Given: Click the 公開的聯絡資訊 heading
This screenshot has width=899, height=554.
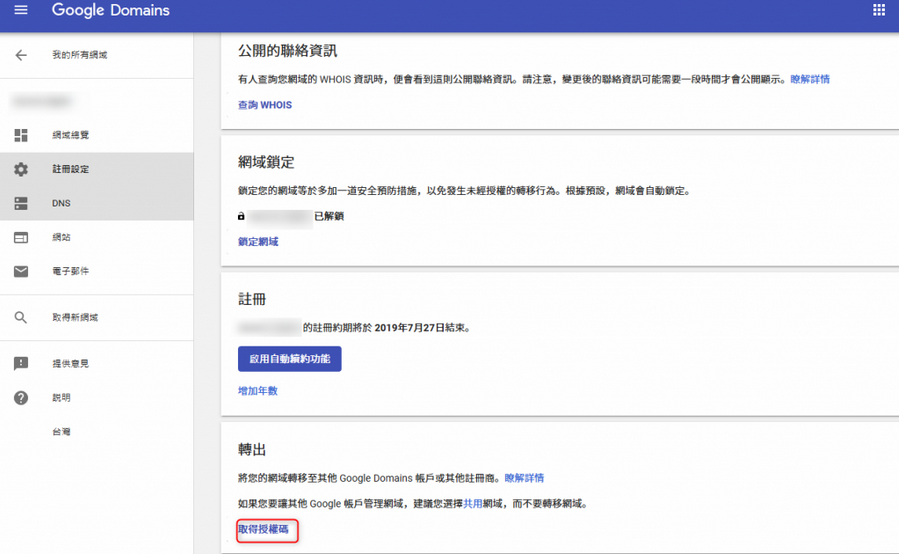Looking at the screenshot, I should [287, 51].
